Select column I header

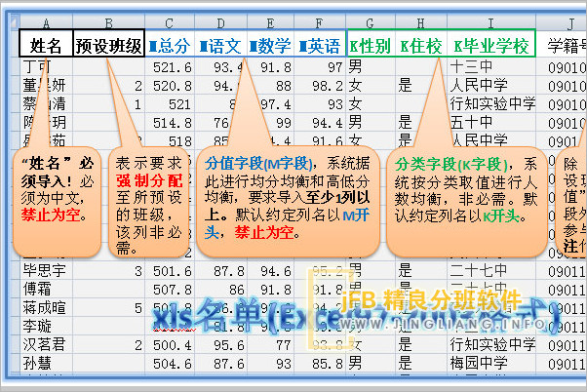(x=491, y=23)
